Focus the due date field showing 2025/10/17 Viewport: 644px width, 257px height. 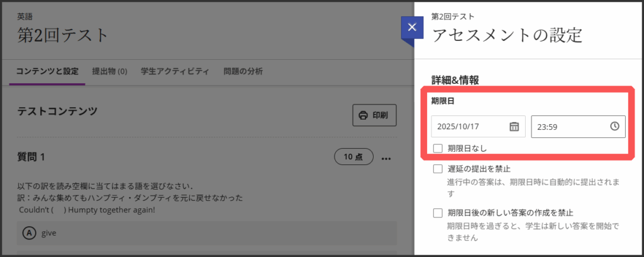(x=469, y=127)
